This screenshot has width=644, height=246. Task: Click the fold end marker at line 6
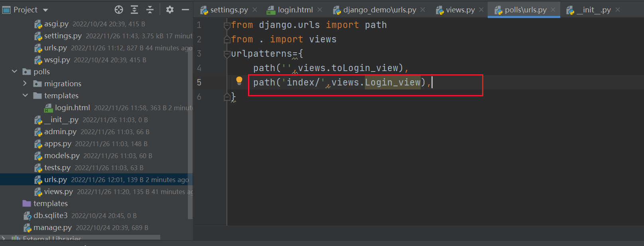[227, 96]
